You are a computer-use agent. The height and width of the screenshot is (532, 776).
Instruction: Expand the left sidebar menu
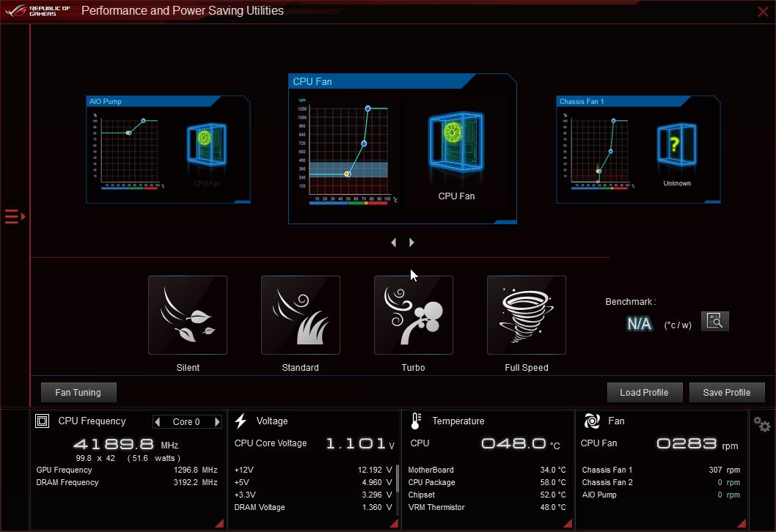click(x=15, y=216)
